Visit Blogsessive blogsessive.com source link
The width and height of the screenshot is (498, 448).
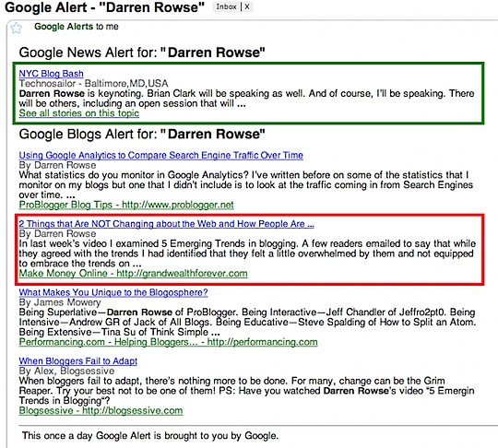[x=101, y=410]
